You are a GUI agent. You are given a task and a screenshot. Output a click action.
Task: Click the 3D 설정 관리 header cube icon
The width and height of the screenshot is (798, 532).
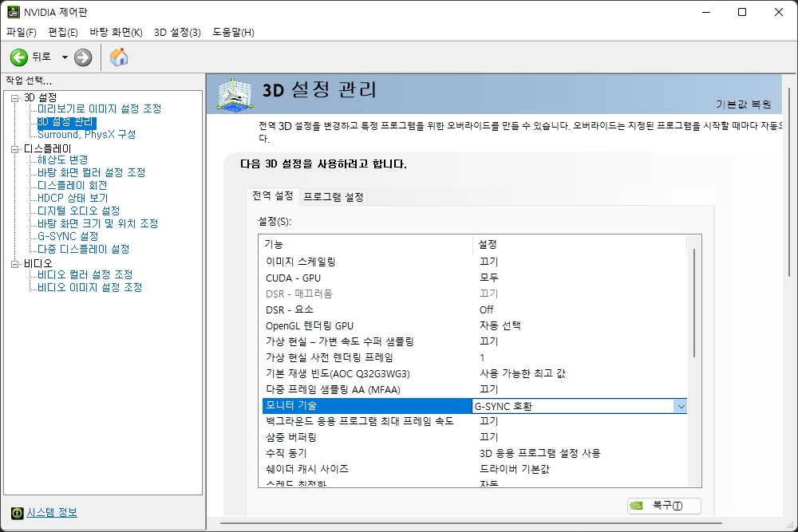[x=234, y=93]
